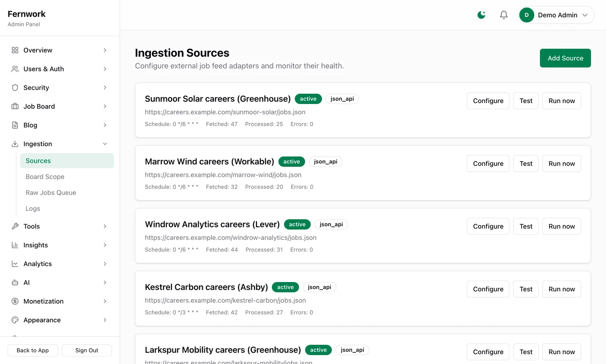This screenshot has width=606, height=364.
Task: Run Marrow Wind careers source now
Action: click(561, 163)
